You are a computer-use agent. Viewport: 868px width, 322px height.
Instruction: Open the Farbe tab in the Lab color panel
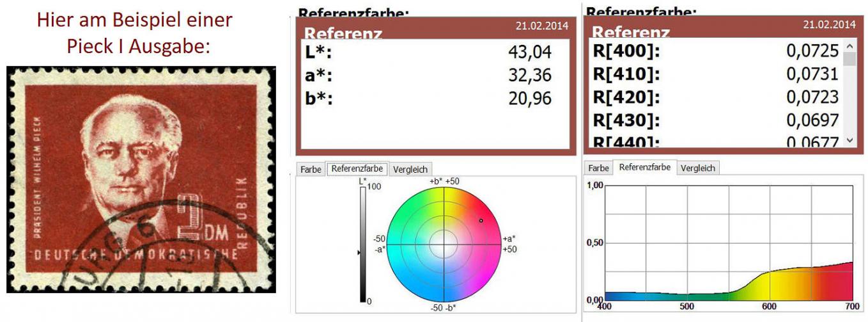[x=311, y=170]
